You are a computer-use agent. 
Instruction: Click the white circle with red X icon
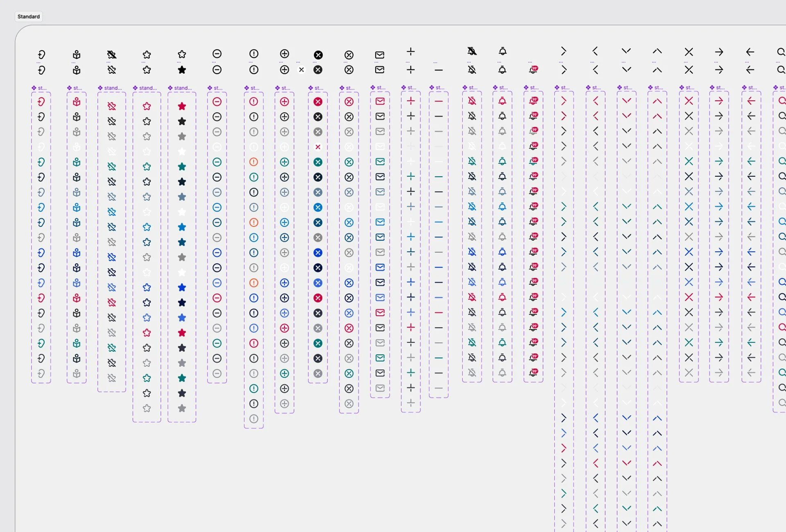(x=318, y=147)
